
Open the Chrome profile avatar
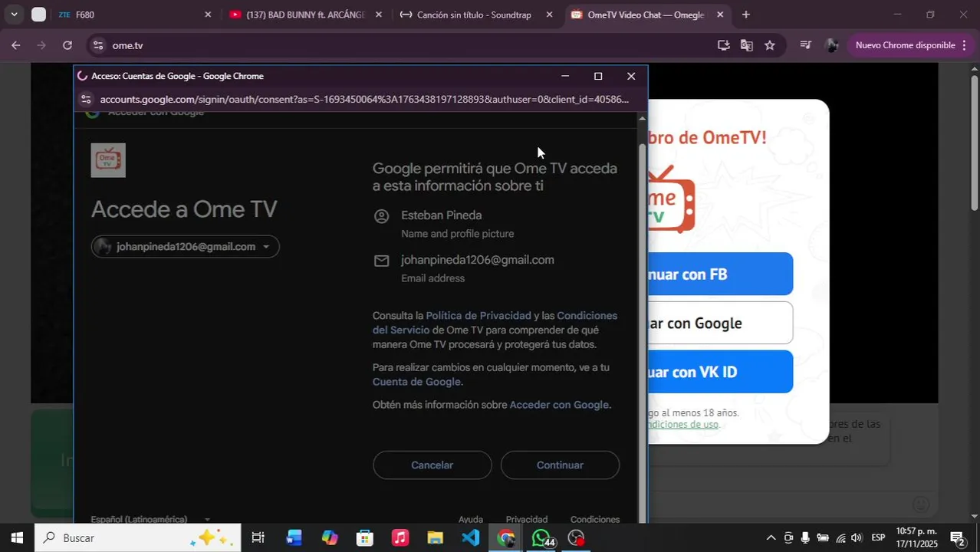831,45
